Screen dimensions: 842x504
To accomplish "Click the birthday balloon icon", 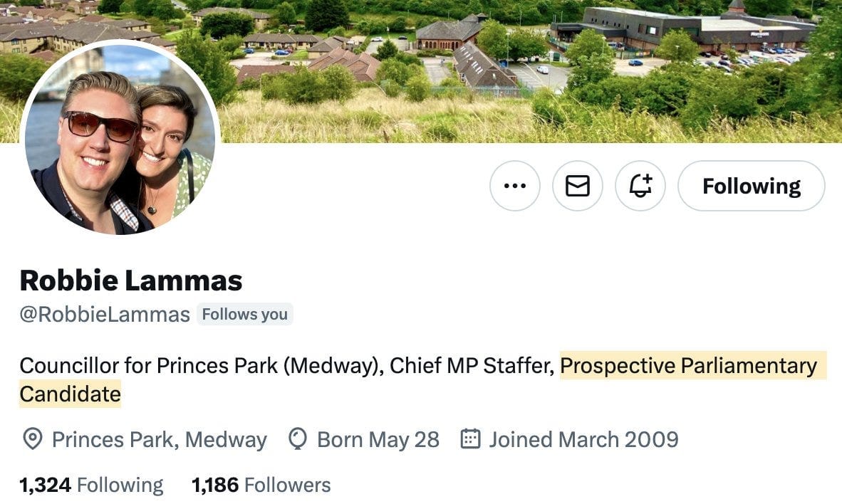I will tap(297, 439).
